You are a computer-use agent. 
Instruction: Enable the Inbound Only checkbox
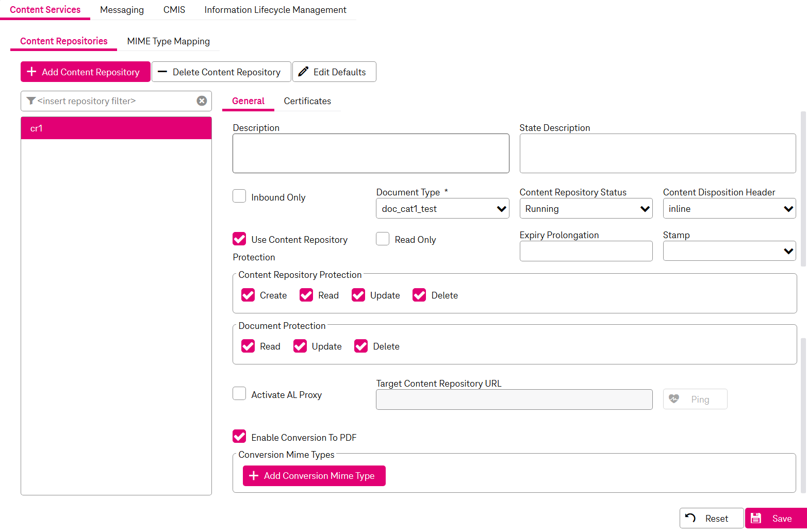tap(239, 196)
